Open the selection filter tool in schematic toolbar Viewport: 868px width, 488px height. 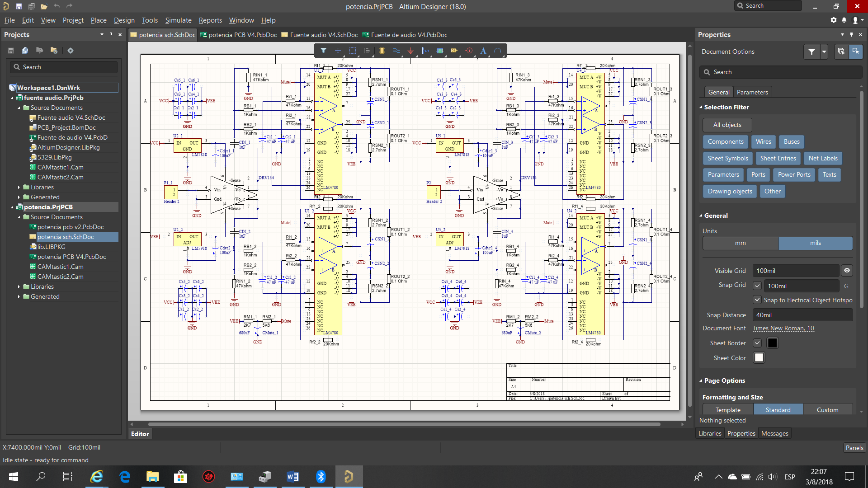[x=323, y=51]
